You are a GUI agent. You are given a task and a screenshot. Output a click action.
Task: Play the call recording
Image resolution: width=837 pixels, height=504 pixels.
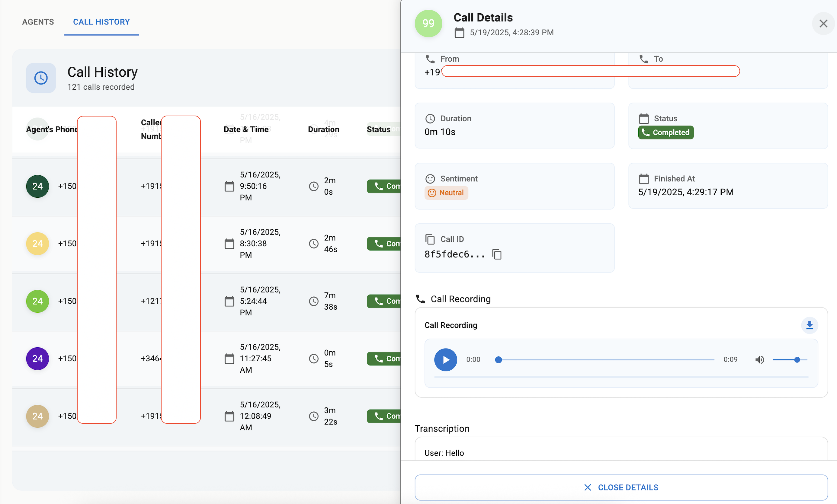pyautogui.click(x=445, y=360)
